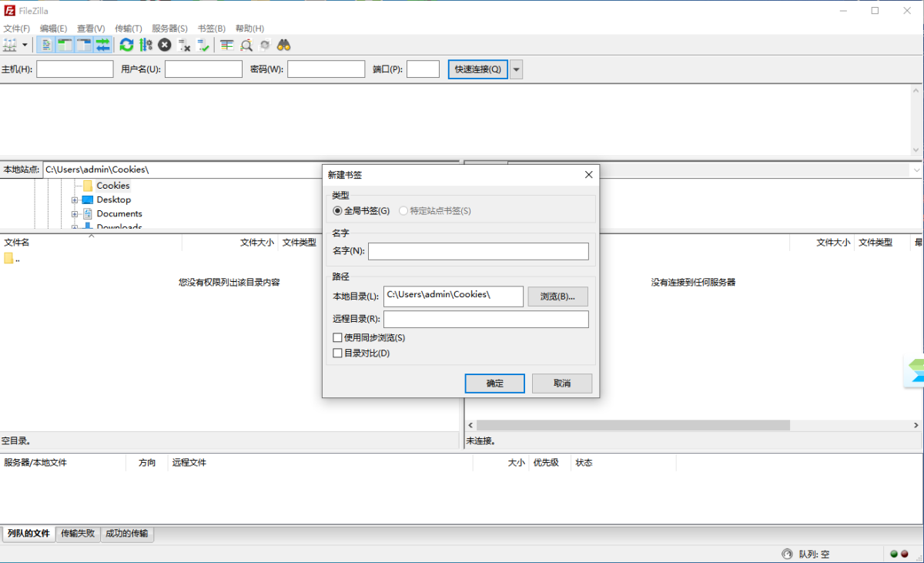
Task: Disconnect from the current server
Action: click(185, 45)
